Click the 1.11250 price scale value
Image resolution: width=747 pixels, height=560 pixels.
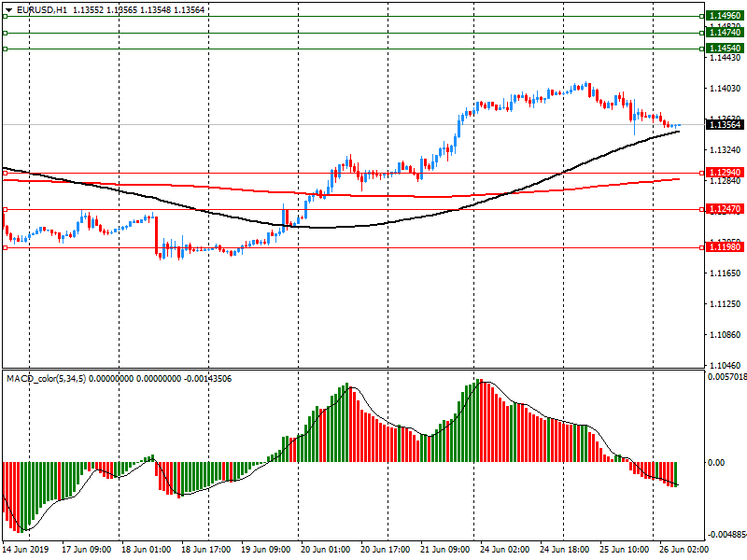pos(726,304)
